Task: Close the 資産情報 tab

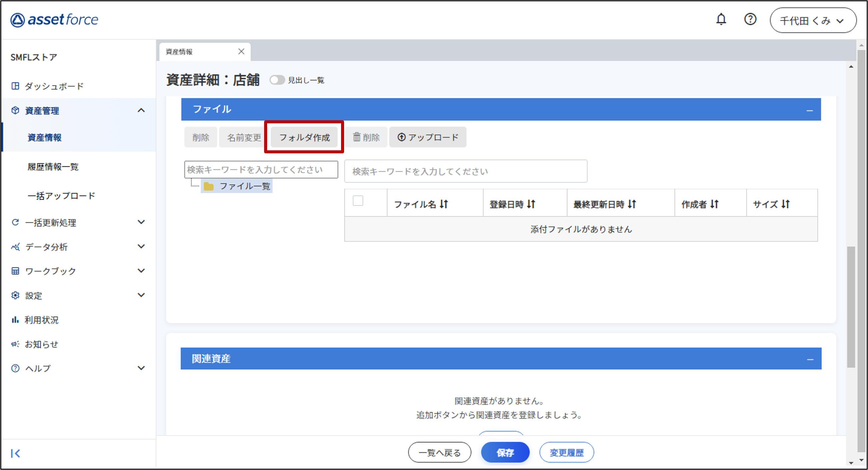Action: pyautogui.click(x=241, y=51)
